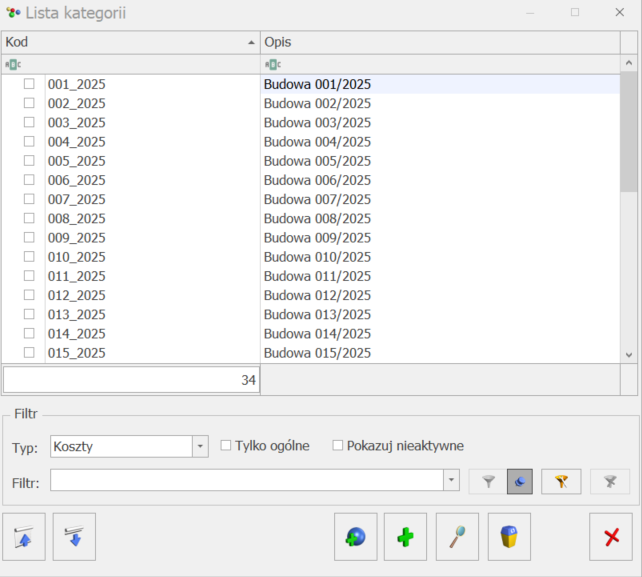The width and height of the screenshot is (642, 577).
Task: Click the ABC filter icon under Kod
Action: (x=13, y=64)
